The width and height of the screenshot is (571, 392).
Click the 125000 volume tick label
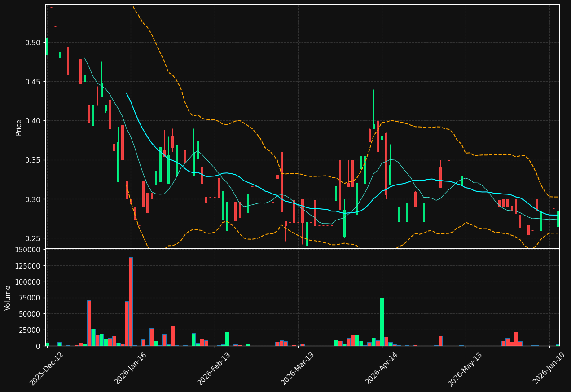tap(28, 266)
